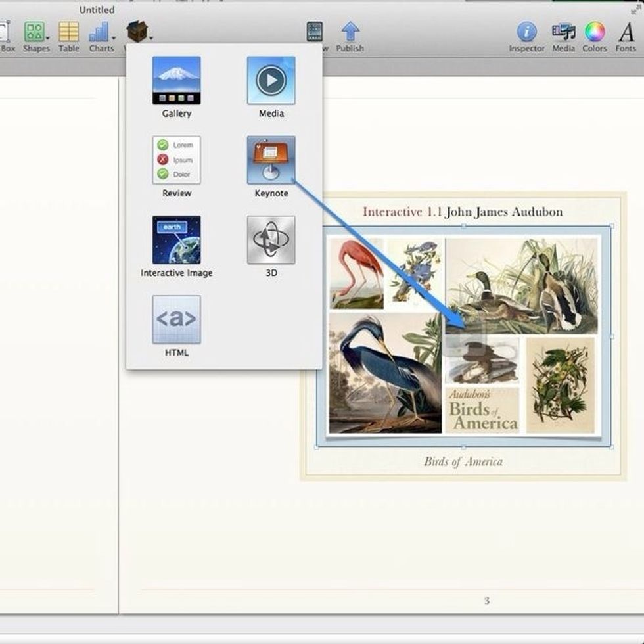The width and height of the screenshot is (644, 644).
Task: Click the Audubon's Birds of America cover
Action: click(482, 410)
